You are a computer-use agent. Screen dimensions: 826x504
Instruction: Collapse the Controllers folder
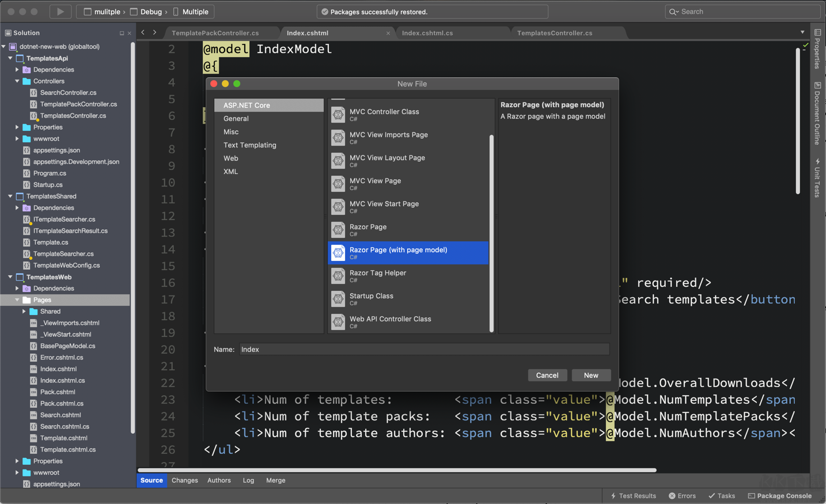click(17, 81)
